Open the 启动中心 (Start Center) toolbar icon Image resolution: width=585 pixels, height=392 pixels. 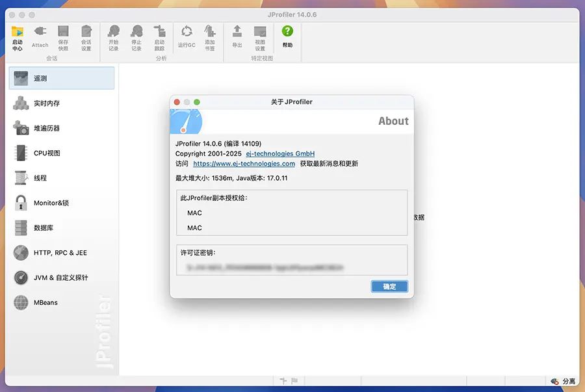point(18,33)
